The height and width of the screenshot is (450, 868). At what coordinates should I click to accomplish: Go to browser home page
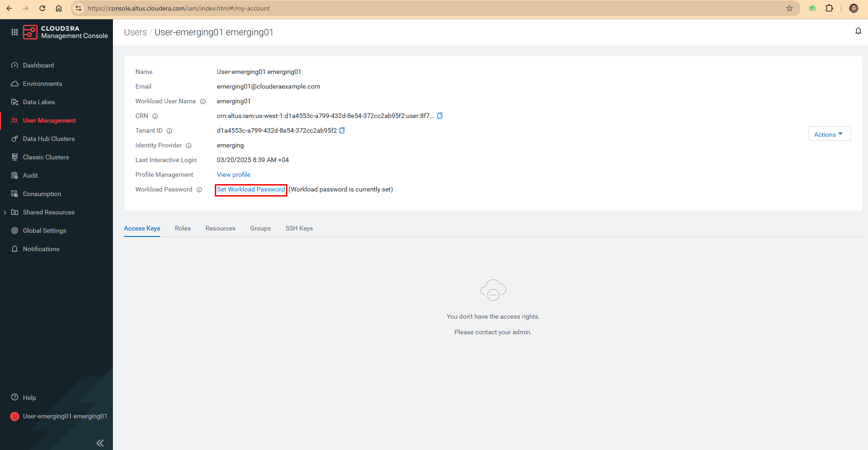tap(59, 8)
